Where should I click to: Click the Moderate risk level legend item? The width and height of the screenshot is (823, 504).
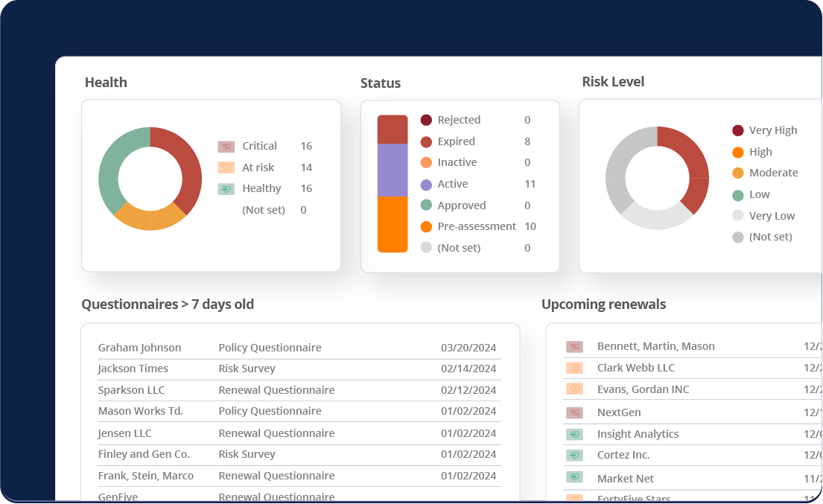point(773,173)
